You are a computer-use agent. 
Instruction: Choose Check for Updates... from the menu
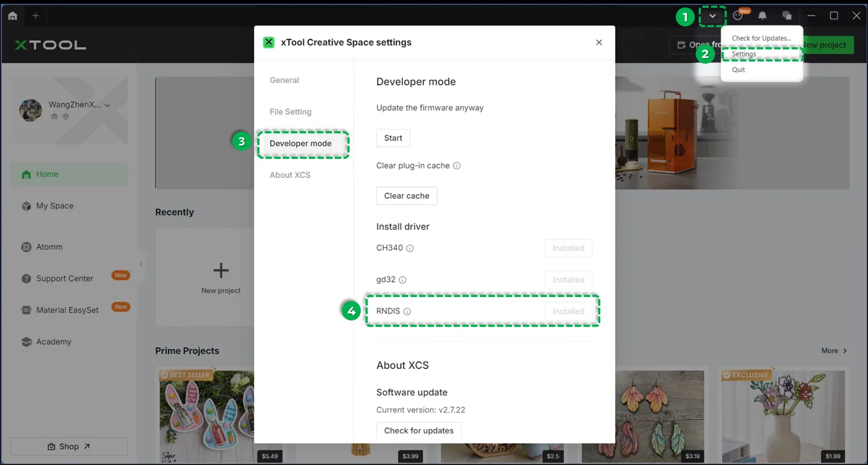(x=761, y=38)
